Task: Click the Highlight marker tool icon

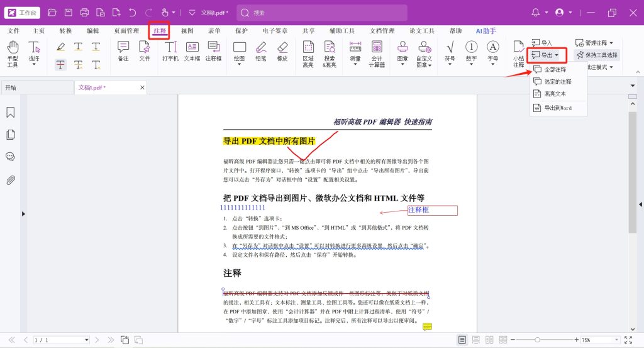Action: 60,47
